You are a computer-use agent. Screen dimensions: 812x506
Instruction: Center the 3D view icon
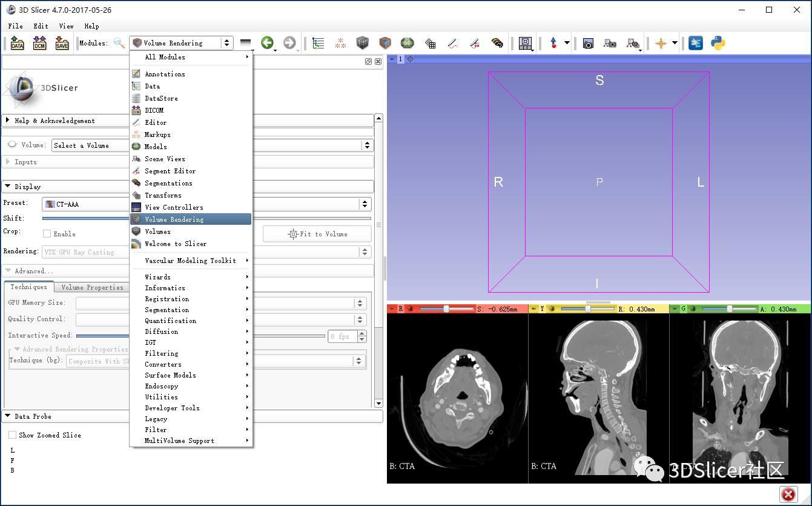(x=410, y=59)
